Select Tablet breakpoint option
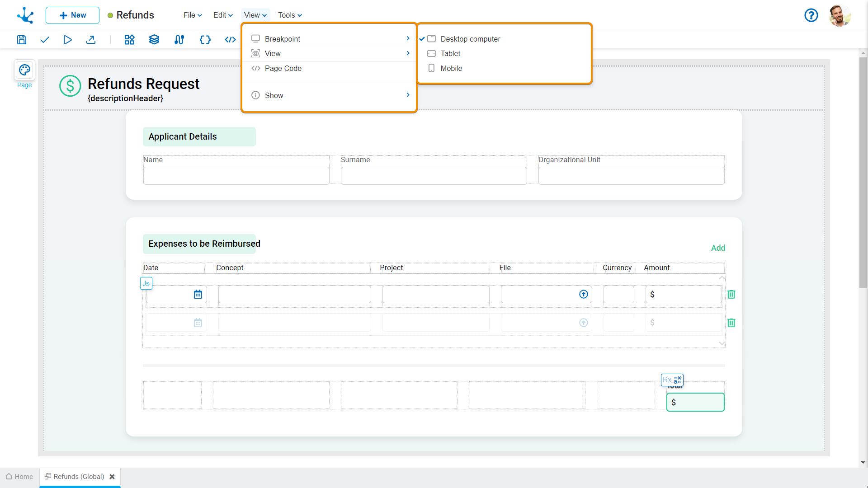Image resolution: width=868 pixels, height=488 pixels. coord(450,53)
